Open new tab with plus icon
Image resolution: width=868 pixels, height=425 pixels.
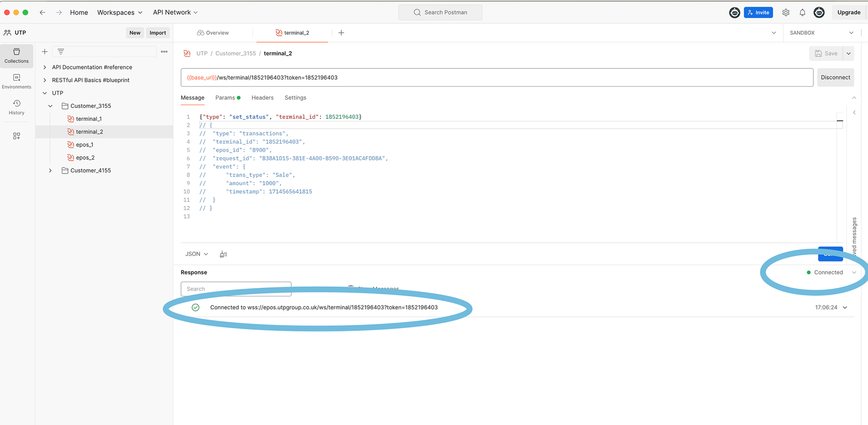[x=341, y=33]
